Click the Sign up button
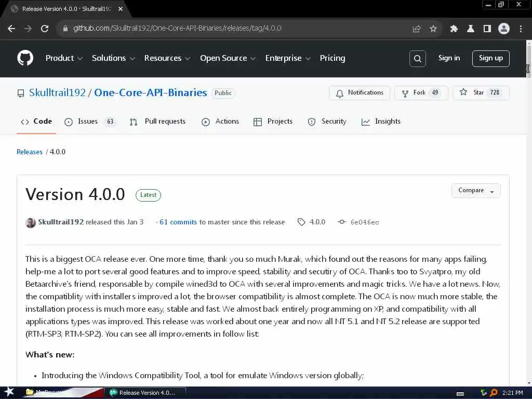This screenshot has width=532, height=399. tap(490, 59)
